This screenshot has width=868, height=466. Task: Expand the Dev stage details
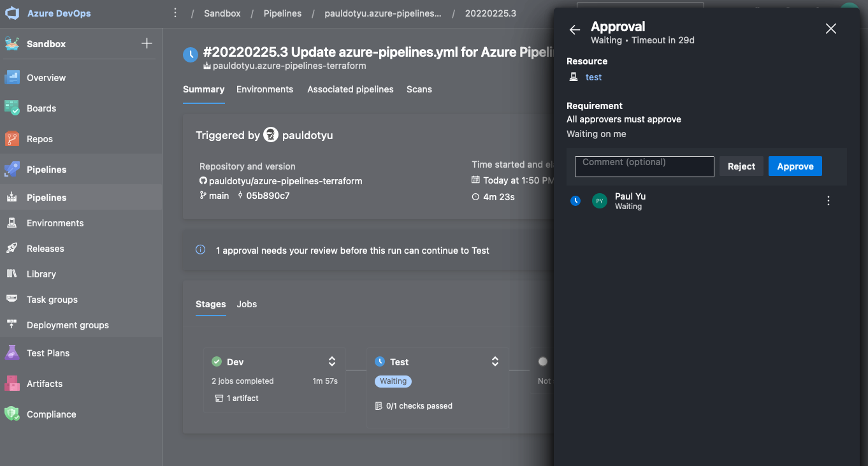[332, 361]
